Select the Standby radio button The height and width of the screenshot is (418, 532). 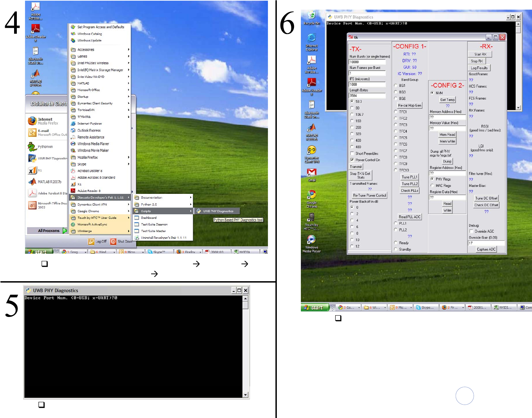tap(395, 249)
